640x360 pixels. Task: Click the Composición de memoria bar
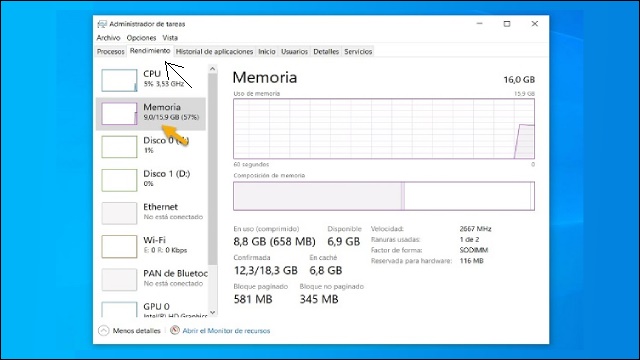(x=384, y=196)
